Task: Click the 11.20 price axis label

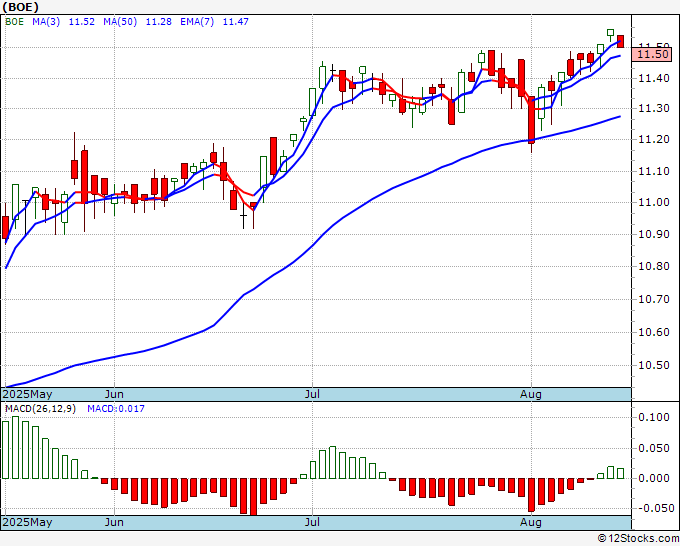Action: pos(654,140)
